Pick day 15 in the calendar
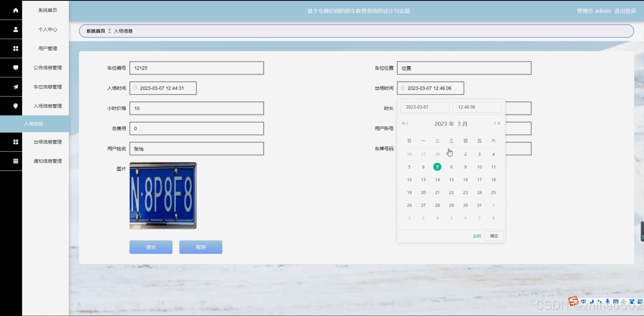Image resolution: width=644 pixels, height=316 pixels. 451,180
